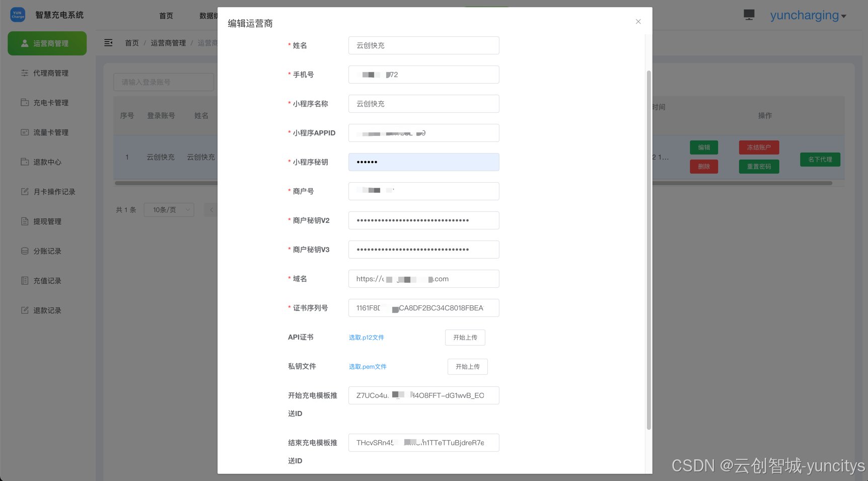Click the green 名下代理 button
The height and width of the screenshot is (481, 868).
click(820, 159)
